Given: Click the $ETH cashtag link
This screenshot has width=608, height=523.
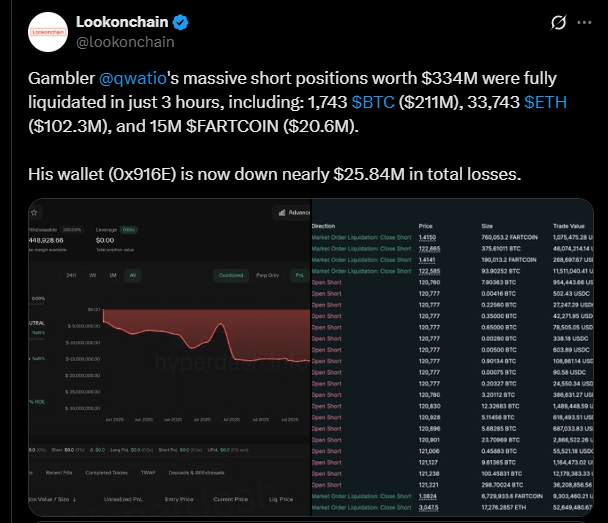Looking at the screenshot, I should pos(545,102).
